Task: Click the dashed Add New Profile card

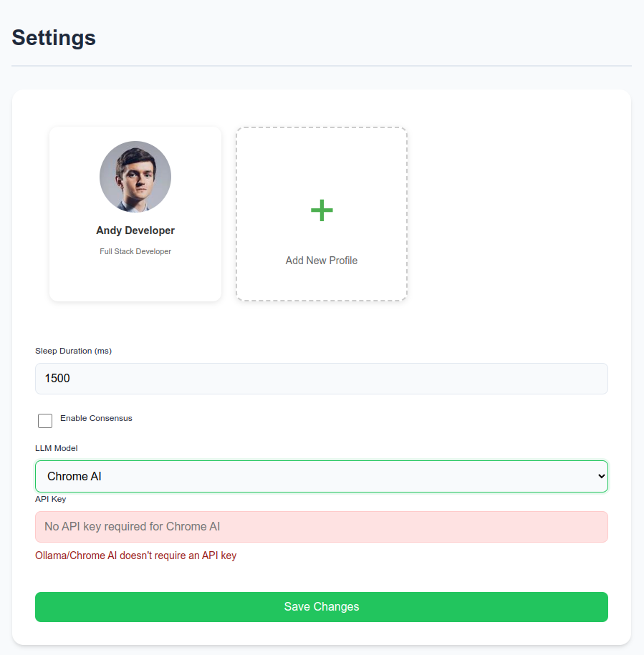Action: [x=322, y=214]
